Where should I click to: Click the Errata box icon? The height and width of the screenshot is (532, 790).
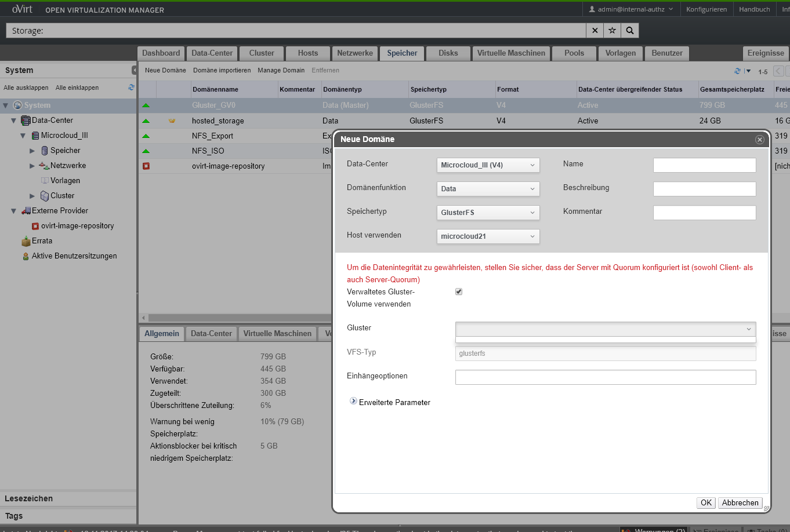click(x=26, y=241)
